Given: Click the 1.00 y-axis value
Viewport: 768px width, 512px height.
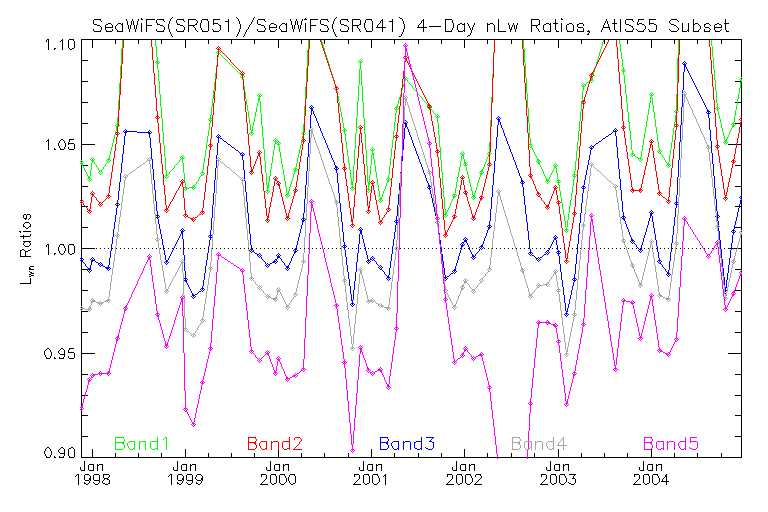Looking at the screenshot, I should [60, 249].
